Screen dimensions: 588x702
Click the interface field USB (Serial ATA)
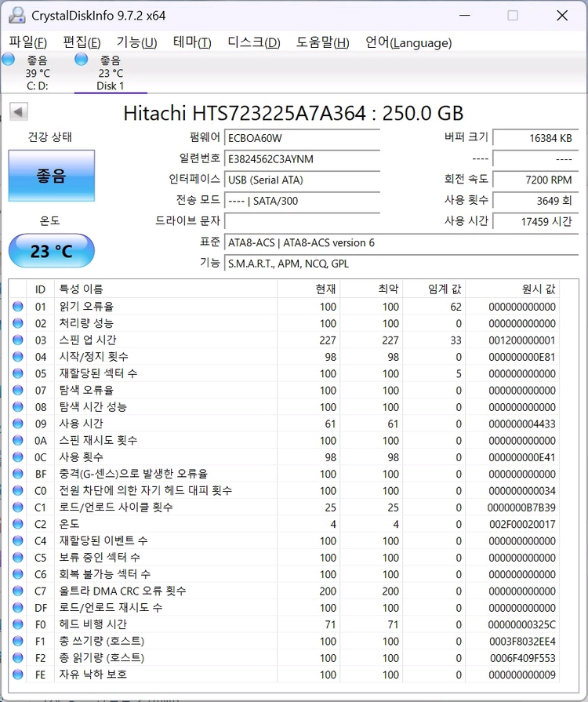[x=302, y=180]
